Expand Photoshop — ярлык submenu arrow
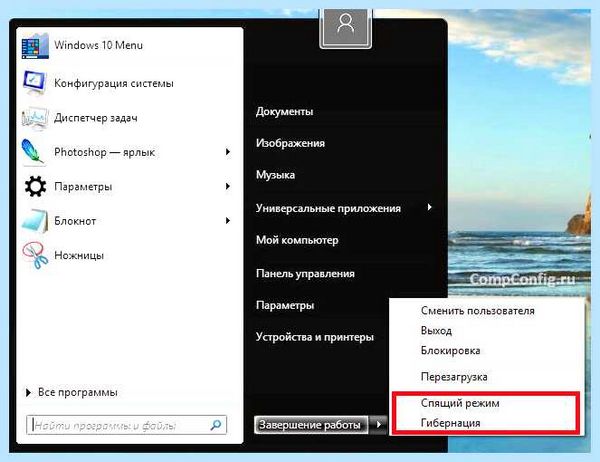 pos(228,152)
